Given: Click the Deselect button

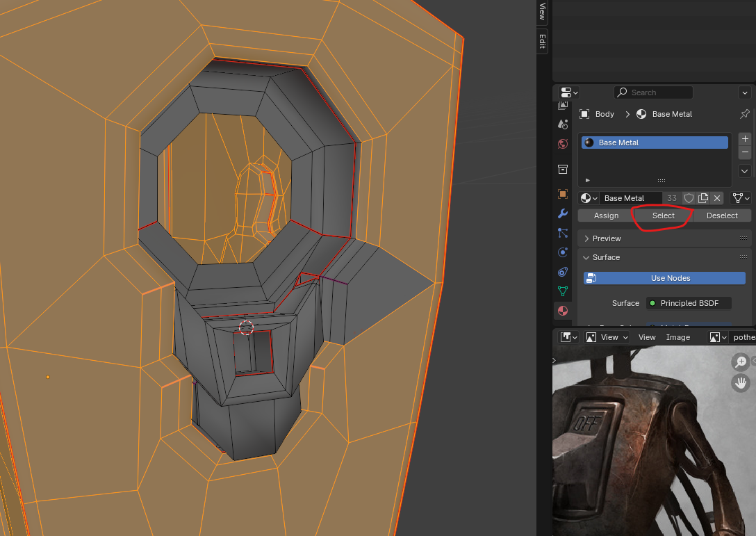Looking at the screenshot, I should click(x=722, y=216).
